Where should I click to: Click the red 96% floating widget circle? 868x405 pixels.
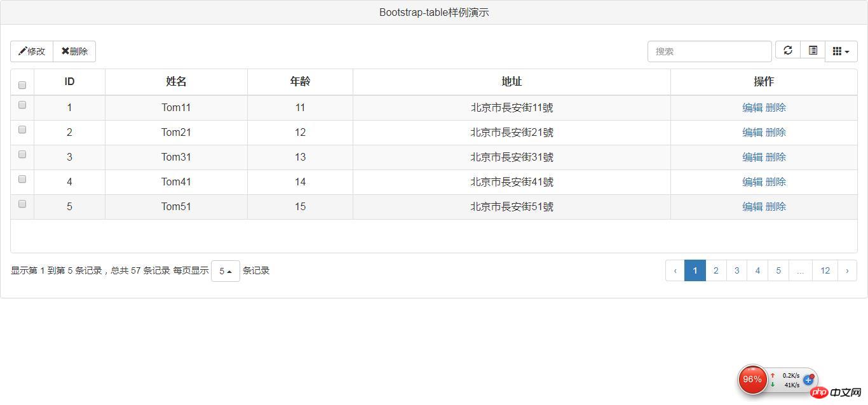click(752, 380)
